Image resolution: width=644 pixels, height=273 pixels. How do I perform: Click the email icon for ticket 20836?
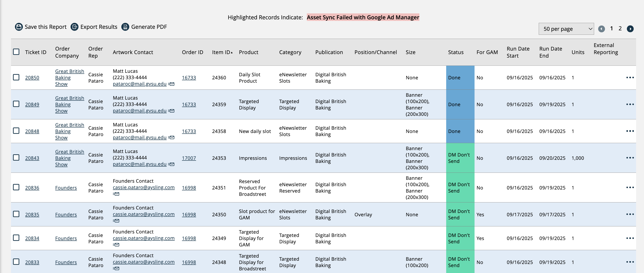click(x=116, y=194)
